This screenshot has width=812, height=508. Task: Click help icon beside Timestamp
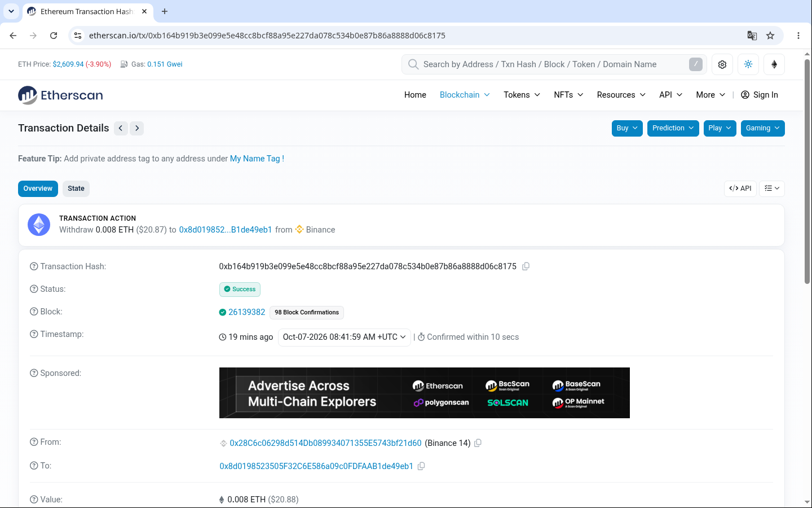(x=34, y=334)
